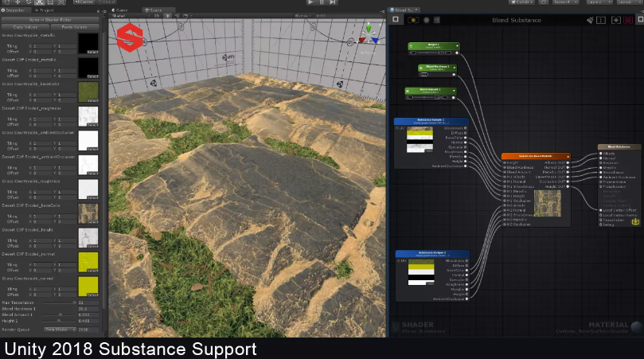Toggle scene audio speaker icon

click(x=177, y=16)
